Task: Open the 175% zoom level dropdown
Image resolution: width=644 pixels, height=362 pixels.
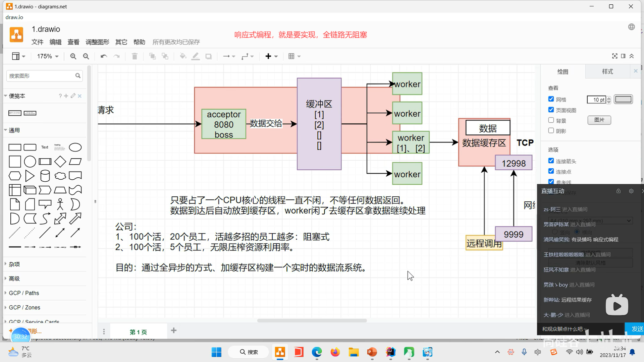Action: coord(48,56)
